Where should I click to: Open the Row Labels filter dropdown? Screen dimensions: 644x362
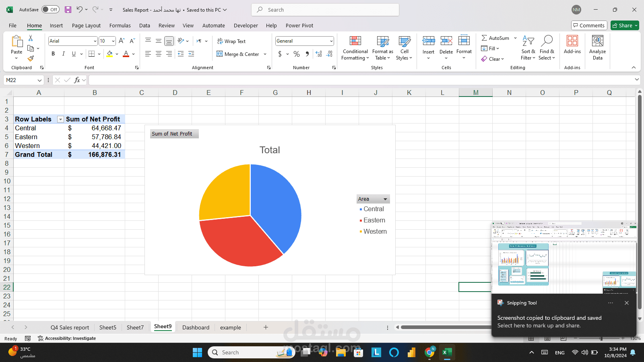[60, 119]
